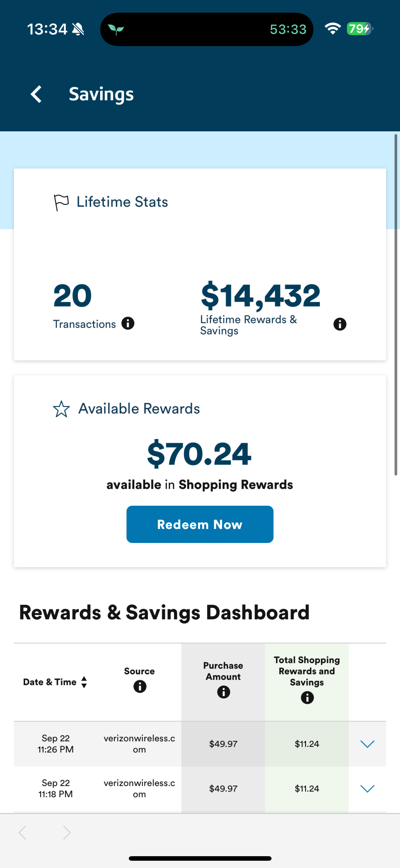Image resolution: width=400 pixels, height=868 pixels.
Task: Expand the Sep 22 11:18 PM transaction row
Action: (x=367, y=788)
